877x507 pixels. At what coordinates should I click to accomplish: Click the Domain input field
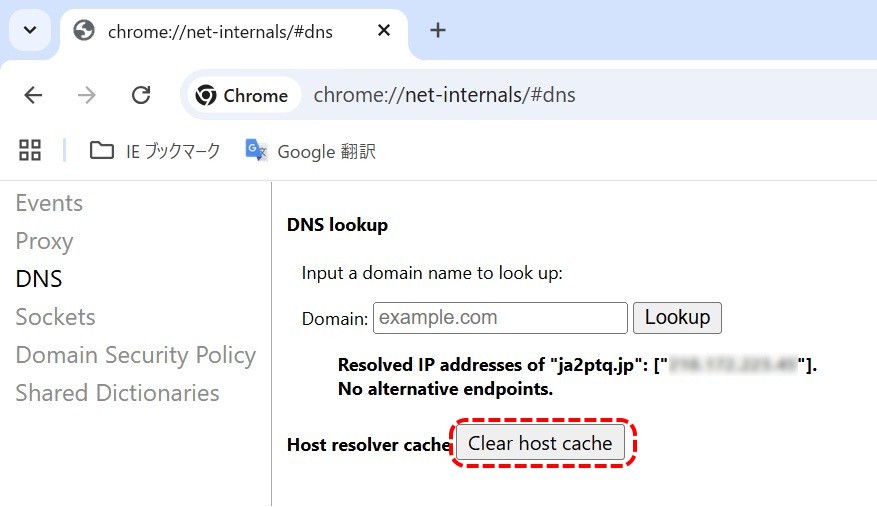click(x=501, y=318)
